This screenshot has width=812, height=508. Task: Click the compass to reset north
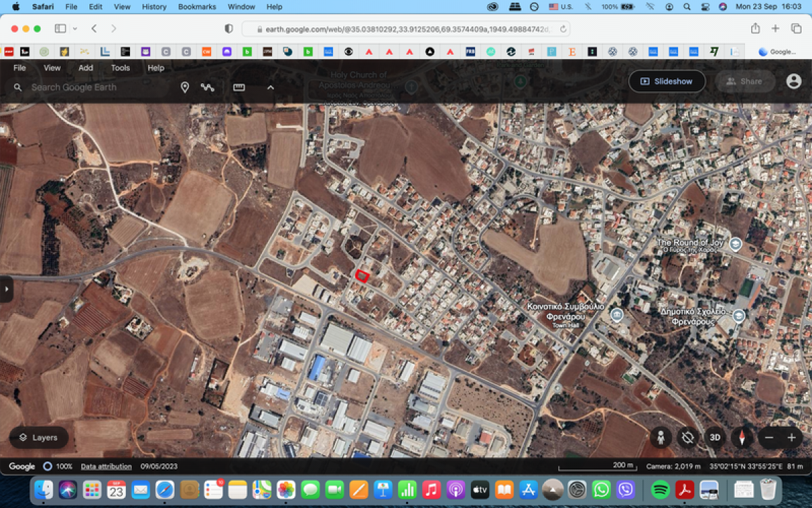742,438
